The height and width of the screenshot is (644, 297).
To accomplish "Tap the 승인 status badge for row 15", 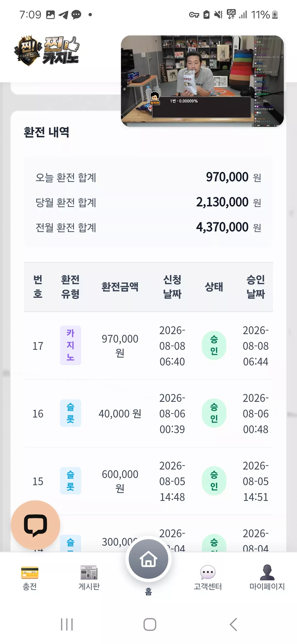I will 214,481.
